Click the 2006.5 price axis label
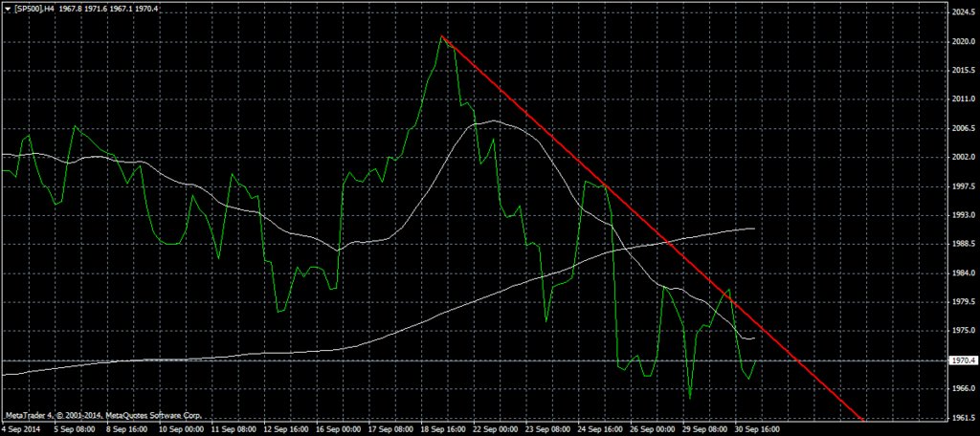 (962, 128)
